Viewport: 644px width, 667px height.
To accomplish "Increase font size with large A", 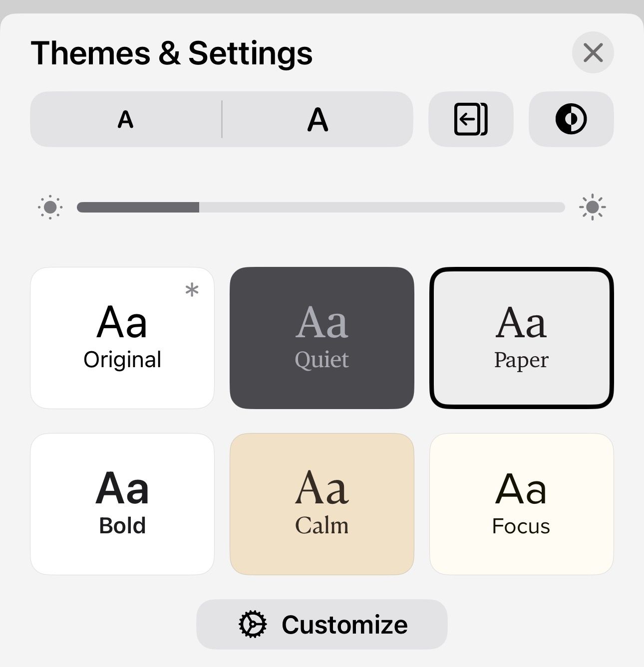I will tap(318, 119).
